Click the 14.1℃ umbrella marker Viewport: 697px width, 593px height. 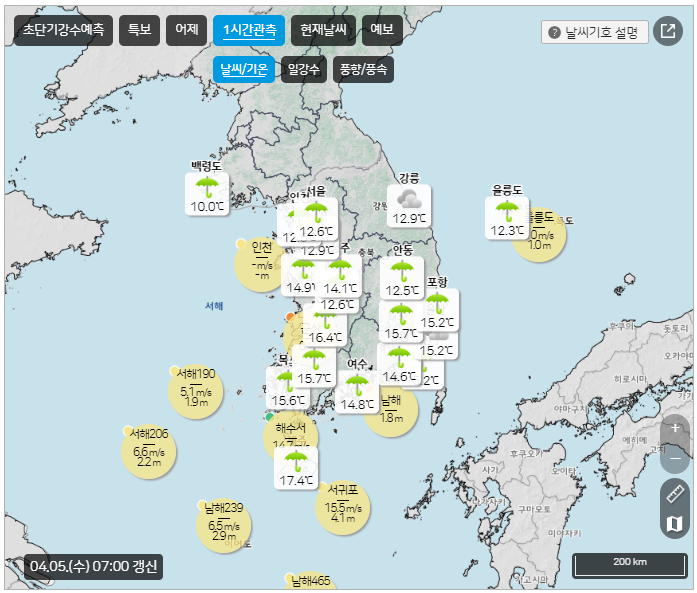[340, 276]
